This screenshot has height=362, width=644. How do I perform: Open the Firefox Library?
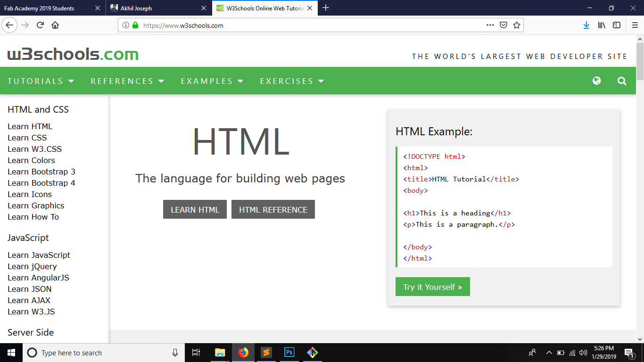(602, 25)
